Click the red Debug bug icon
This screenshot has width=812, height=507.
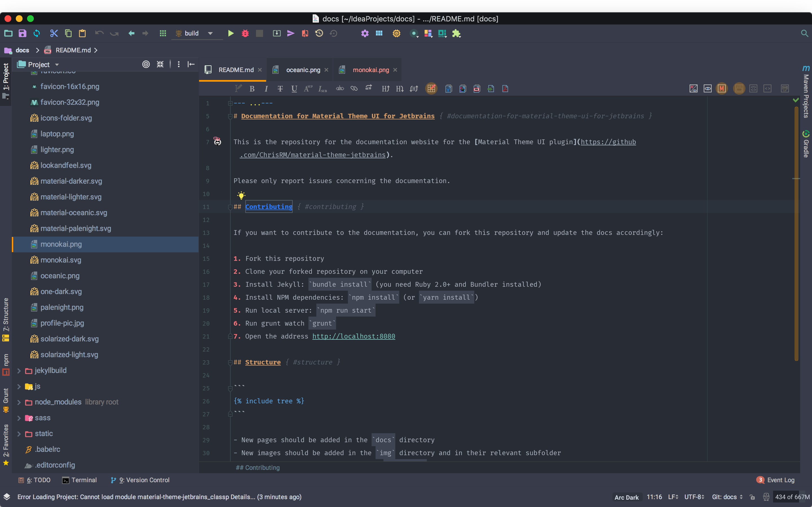(245, 34)
